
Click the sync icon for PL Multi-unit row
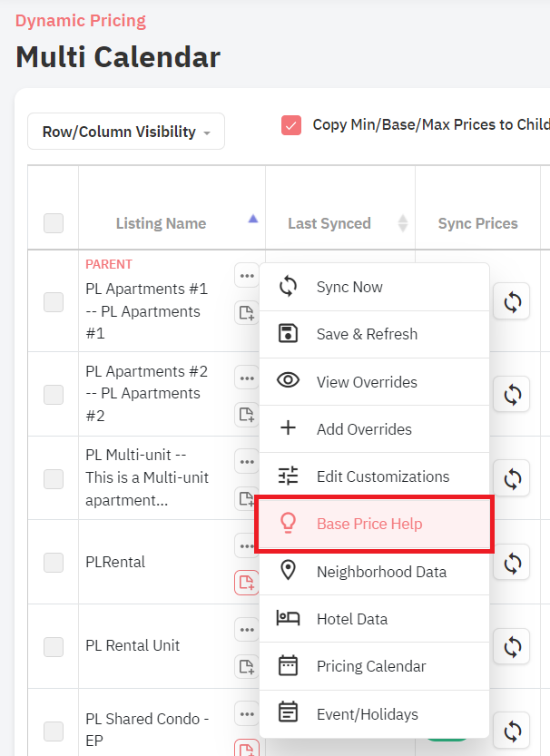[512, 478]
